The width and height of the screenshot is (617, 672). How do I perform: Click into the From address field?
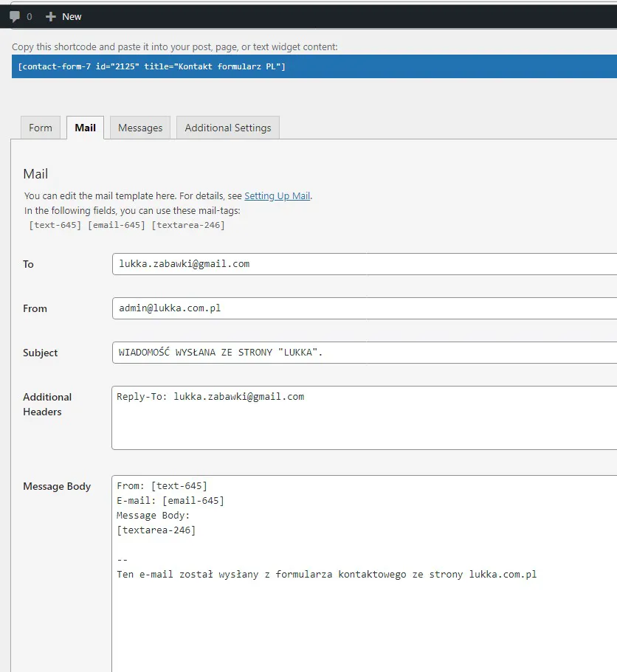pyautogui.click(x=362, y=308)
